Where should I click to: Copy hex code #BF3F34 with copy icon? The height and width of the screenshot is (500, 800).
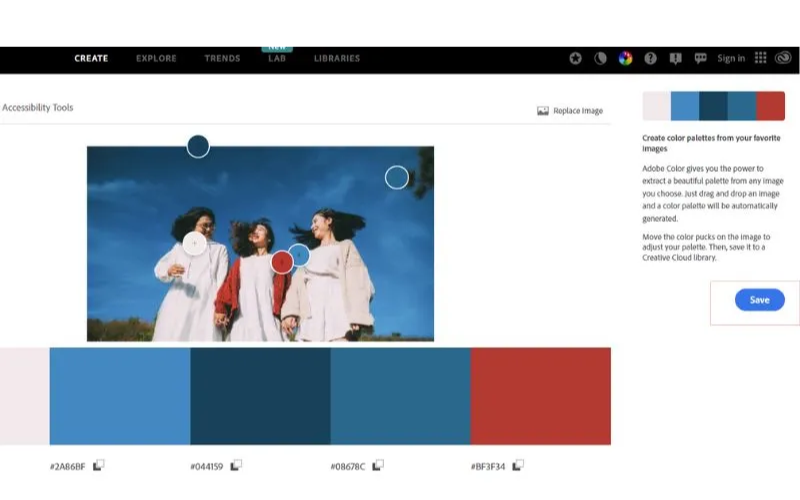(519, 465)
